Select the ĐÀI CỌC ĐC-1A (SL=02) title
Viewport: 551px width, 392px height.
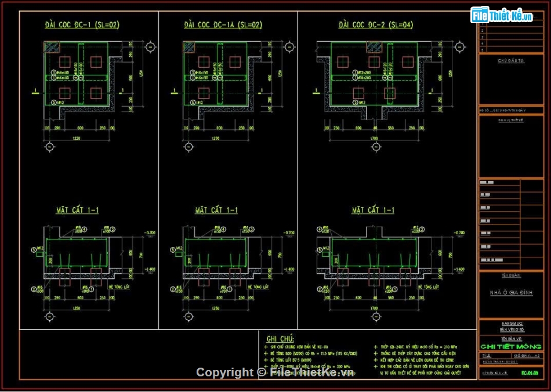223,25
